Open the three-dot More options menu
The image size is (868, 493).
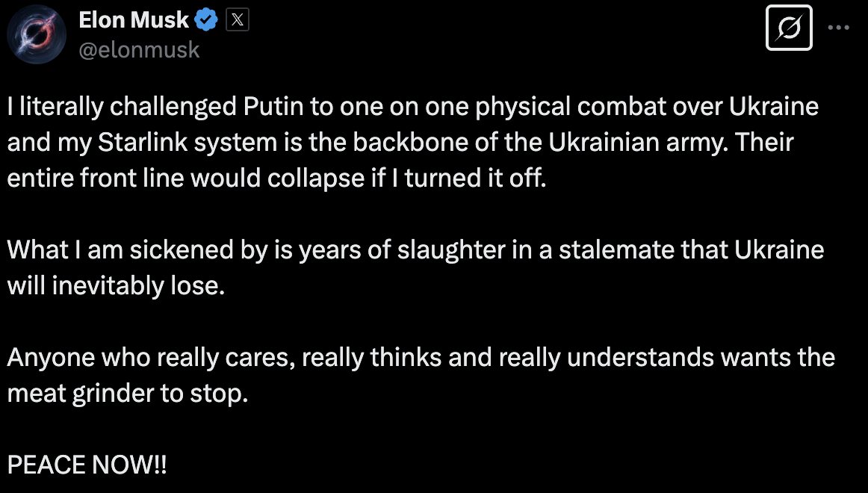840,28
